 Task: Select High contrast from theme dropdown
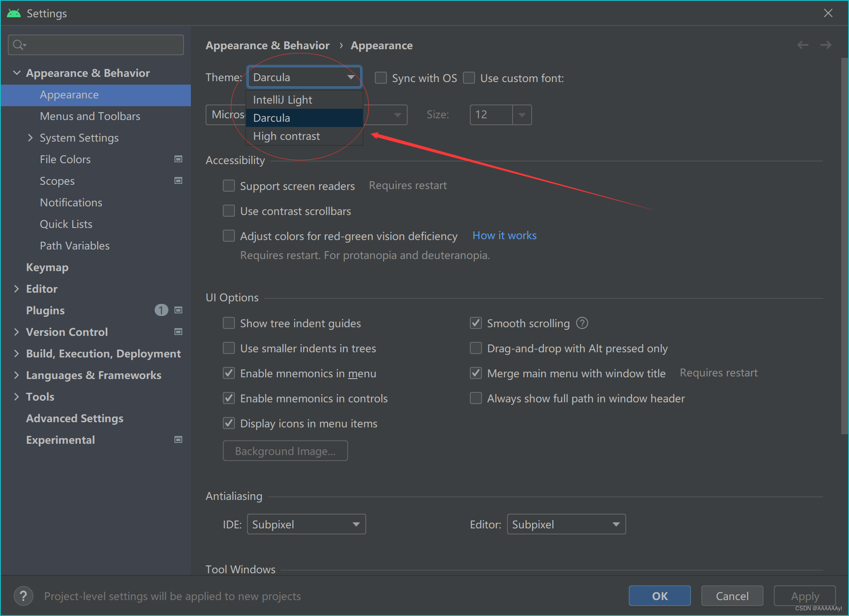286,136
